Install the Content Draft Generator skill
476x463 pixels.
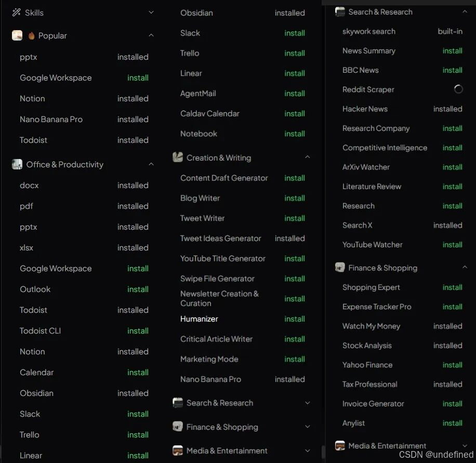pyautogui.click(x=295, y=178)
